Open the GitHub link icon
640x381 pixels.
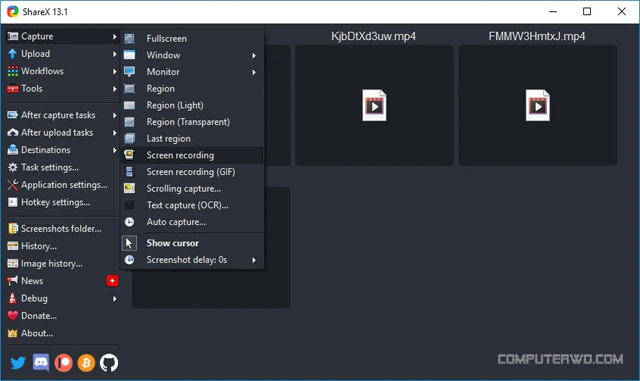[x=109, y=363]
